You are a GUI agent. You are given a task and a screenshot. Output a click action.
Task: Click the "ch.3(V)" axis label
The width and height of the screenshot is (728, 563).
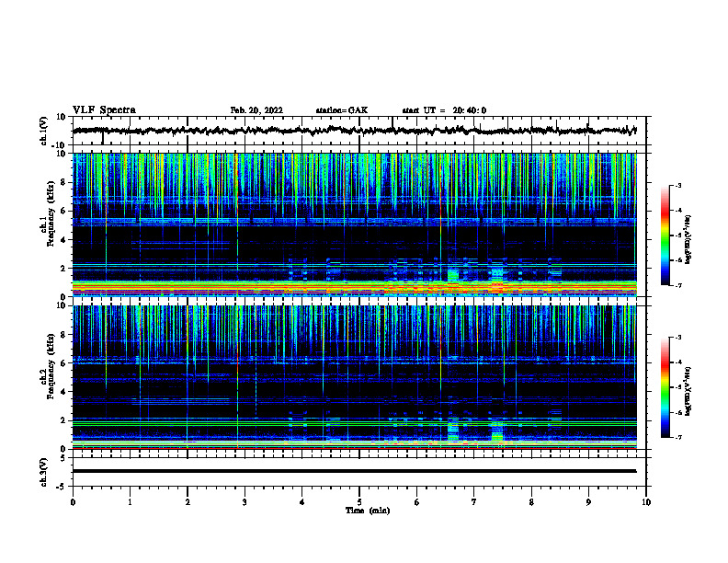click(x=44, y=472)
